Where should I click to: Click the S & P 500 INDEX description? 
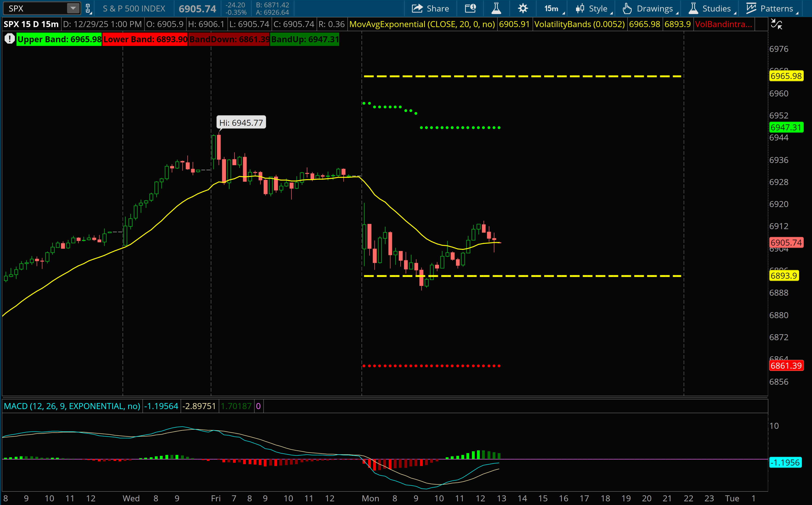point(134,8)
